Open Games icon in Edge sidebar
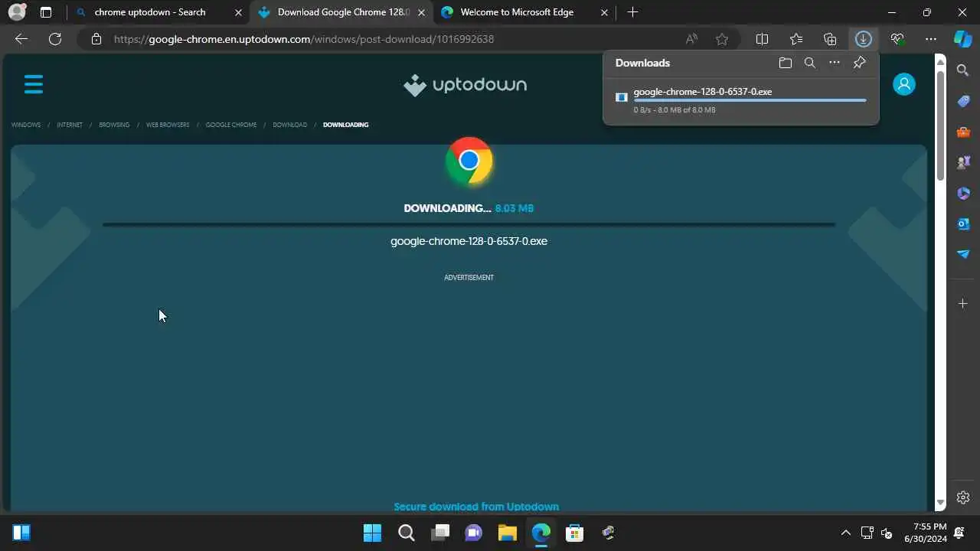 pos(963,162)
